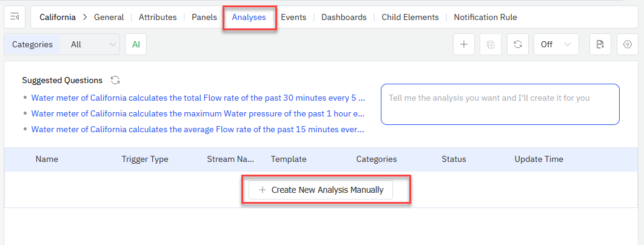Screen dimensions: 644x245
Task: Open the Attributes tab
Action: (x=158, y=17)
